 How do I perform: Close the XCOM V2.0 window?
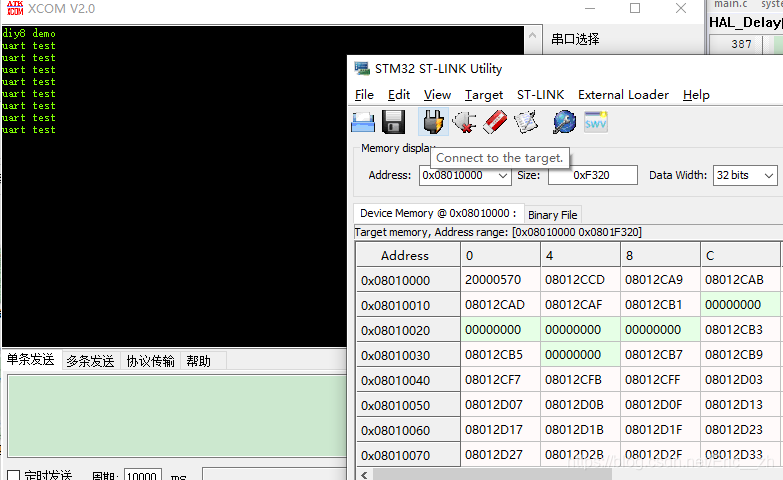click(x=681, y=8)
